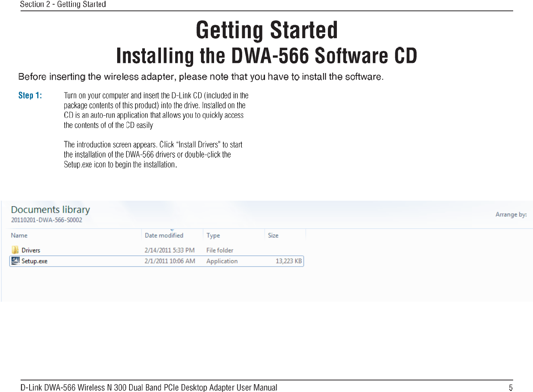Click the 13,223 KB size value
This screenshot has height=392, width=533.
pos(289,261)
